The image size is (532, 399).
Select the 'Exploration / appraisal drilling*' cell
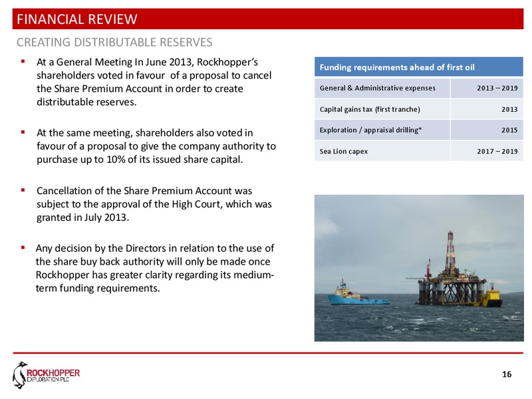coord(382,130)
